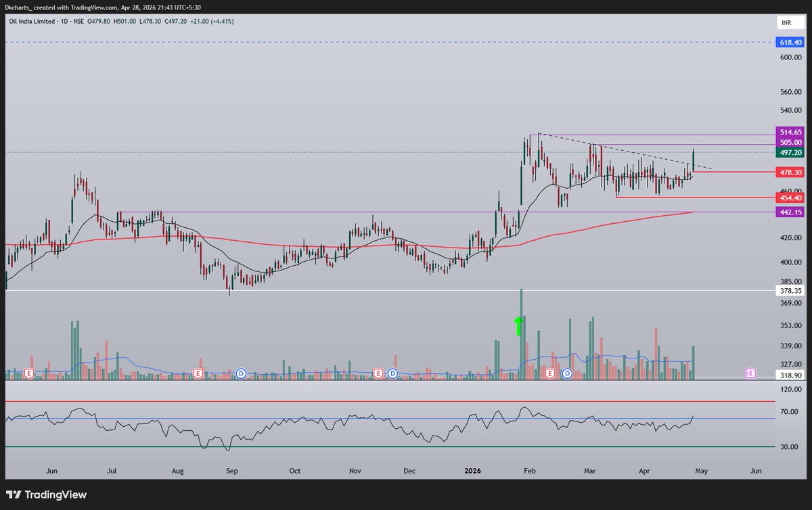This screenshot has height=510, width=812.
Task: Open the dividend marker in early September
Action: pos(242,373)
